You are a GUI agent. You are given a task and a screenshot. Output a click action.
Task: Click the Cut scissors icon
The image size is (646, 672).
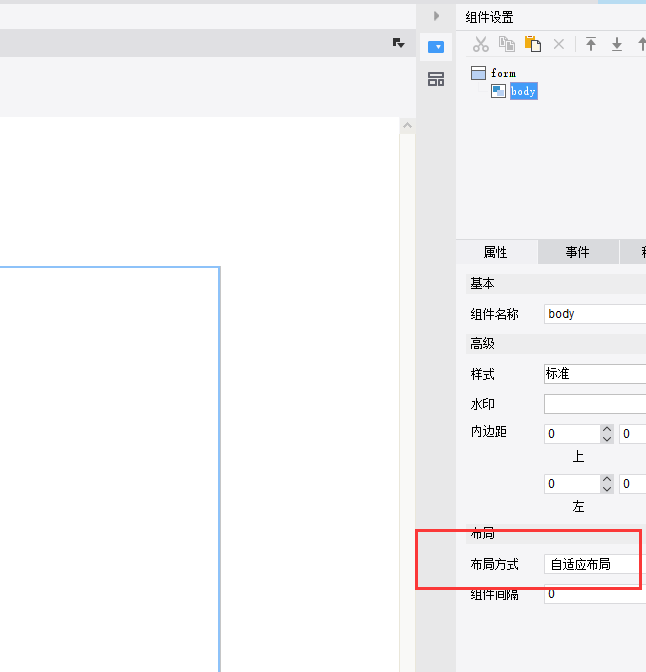point(481,44)
